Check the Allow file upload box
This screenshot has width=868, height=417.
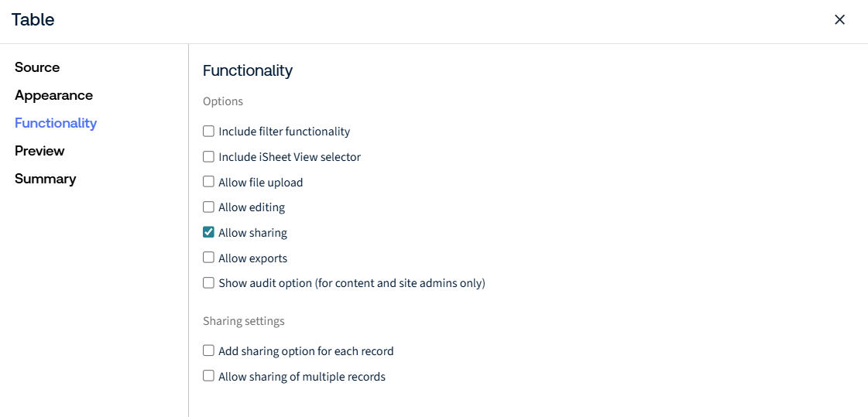coord(208,181)
